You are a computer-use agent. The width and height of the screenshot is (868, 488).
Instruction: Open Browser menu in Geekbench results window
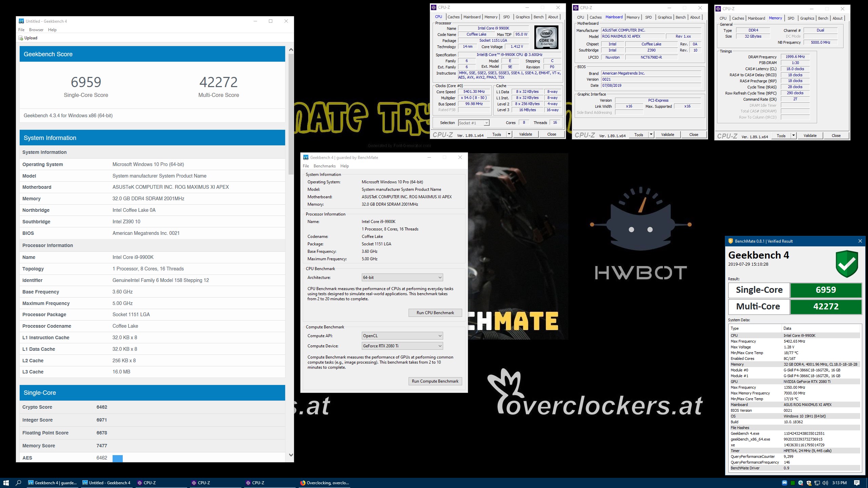point(36,30)
